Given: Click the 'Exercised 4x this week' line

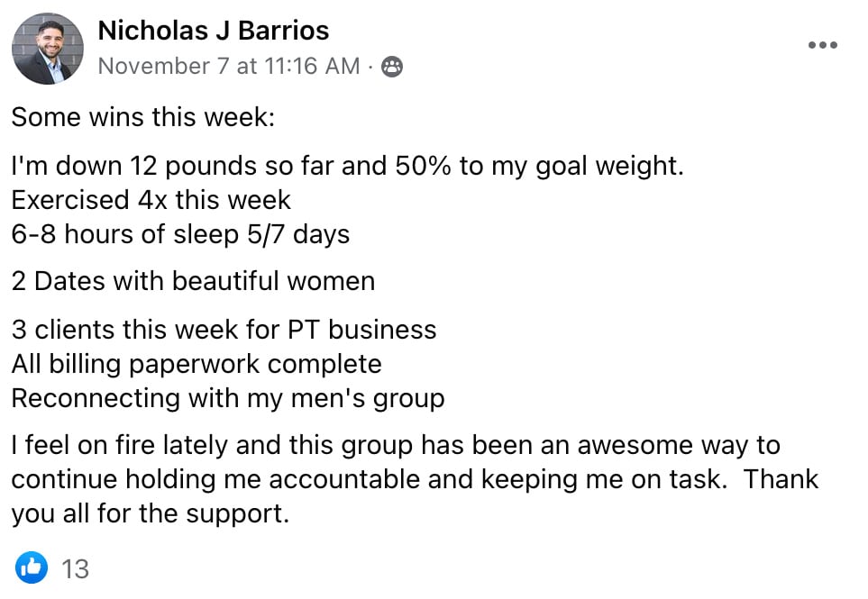Looking at the screenshot, I should pyautogui.click(x=151, y=200).
